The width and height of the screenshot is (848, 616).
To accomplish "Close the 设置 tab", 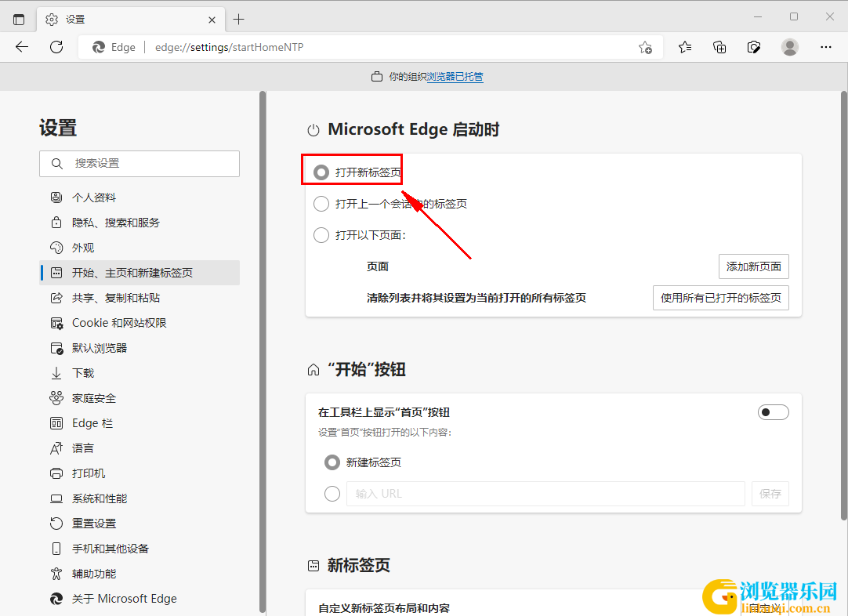I will (212, 20).
